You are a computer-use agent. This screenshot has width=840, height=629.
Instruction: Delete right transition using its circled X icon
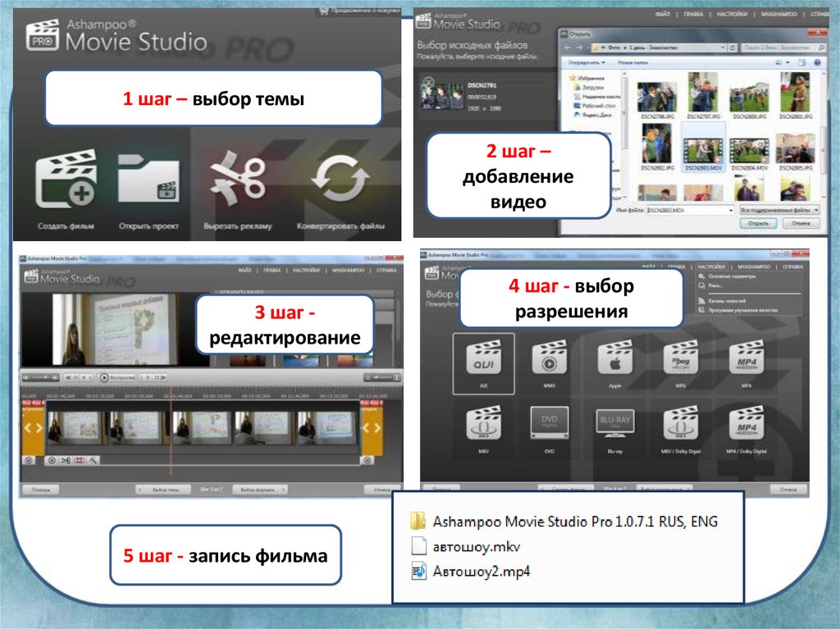367,460
